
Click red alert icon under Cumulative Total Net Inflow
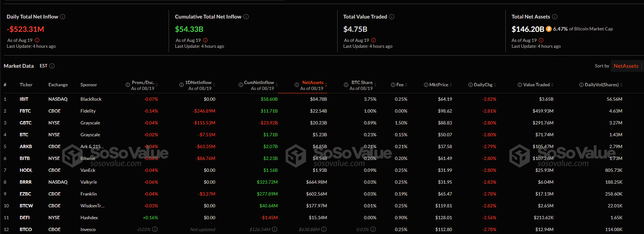(205, 40)
